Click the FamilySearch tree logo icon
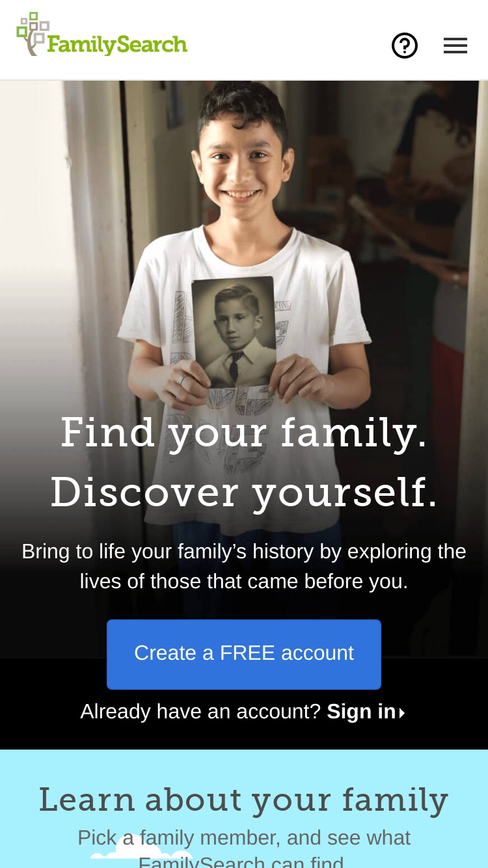Image resolution: width=488 pixels, height=868 pixels. [x=33, y=34]
